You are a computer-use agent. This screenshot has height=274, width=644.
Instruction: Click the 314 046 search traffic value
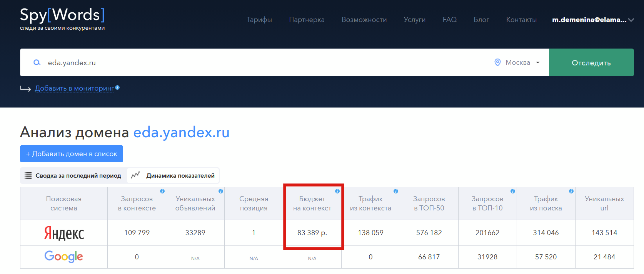click(x=546, y=233)
